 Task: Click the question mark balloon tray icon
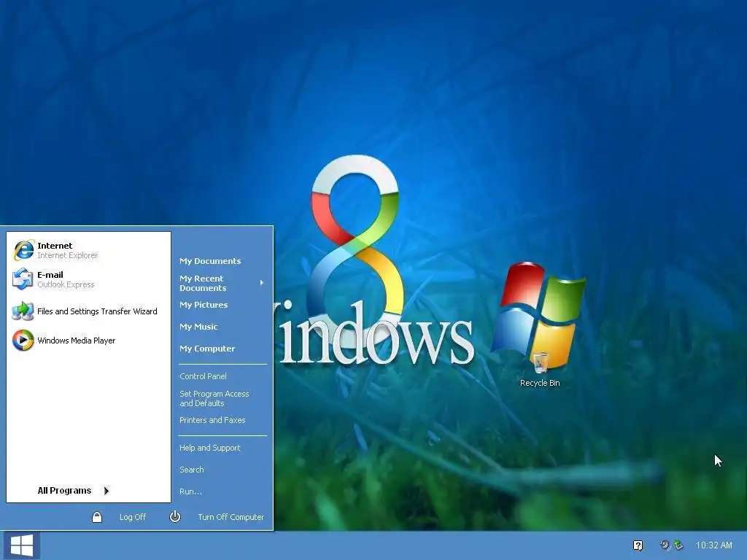tap(638, 545)
